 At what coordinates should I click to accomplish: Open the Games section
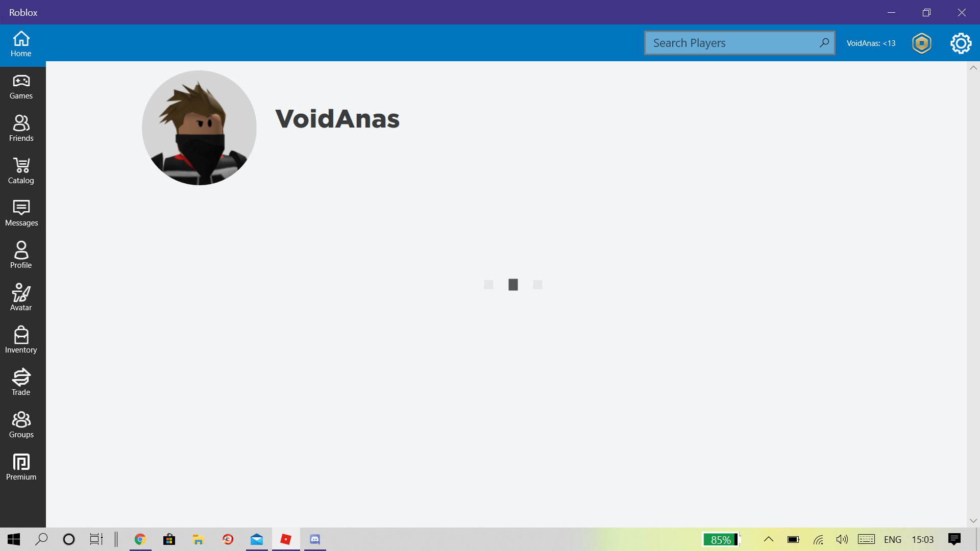point(21,85)
